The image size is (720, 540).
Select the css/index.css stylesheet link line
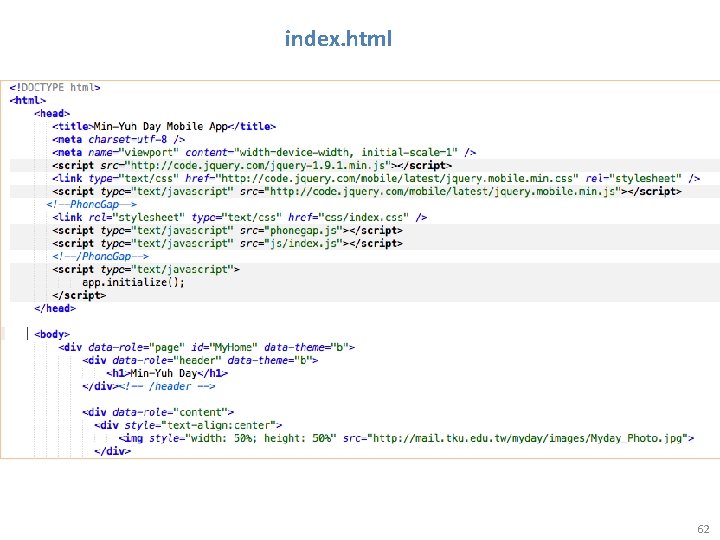pyautogui.click(x=240, y=217)
